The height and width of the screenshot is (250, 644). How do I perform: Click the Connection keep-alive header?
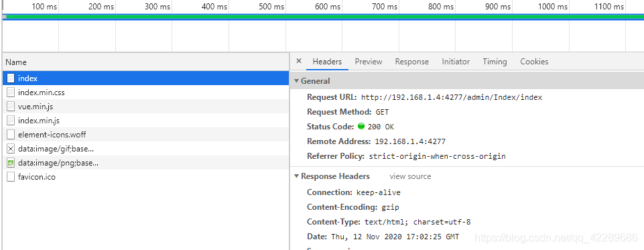pos(354,192)
